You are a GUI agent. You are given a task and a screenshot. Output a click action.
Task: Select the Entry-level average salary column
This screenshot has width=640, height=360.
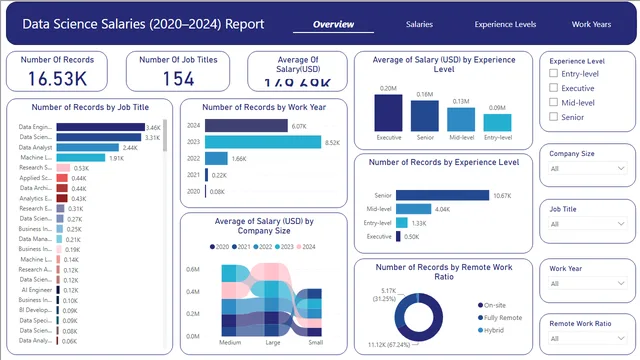pos(498,122)
